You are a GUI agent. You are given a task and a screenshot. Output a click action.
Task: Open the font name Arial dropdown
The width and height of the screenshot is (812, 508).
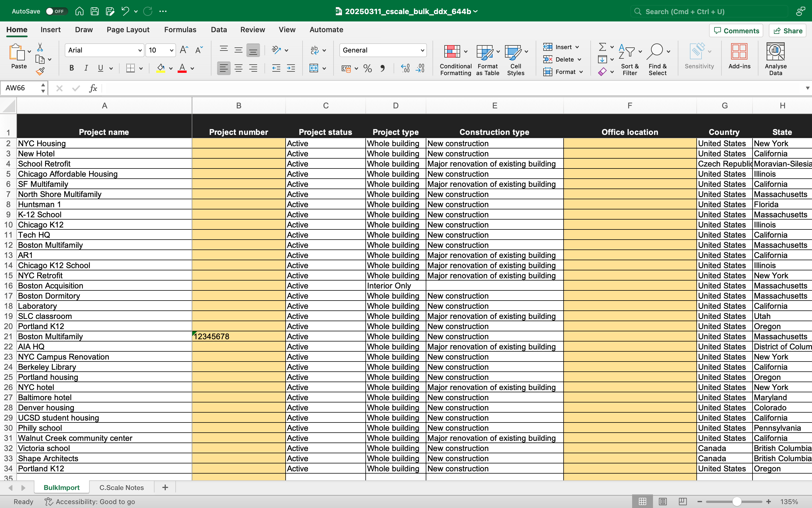click(x=140, y=51)
